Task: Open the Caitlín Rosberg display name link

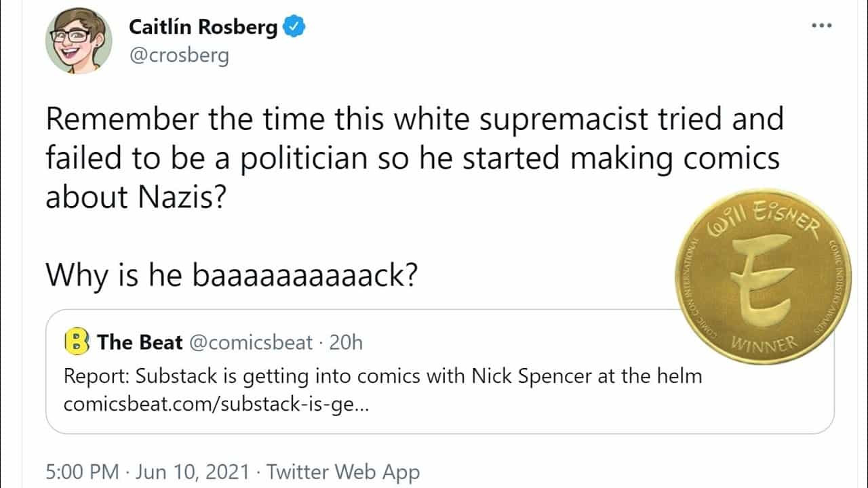Action: point(203,27)
